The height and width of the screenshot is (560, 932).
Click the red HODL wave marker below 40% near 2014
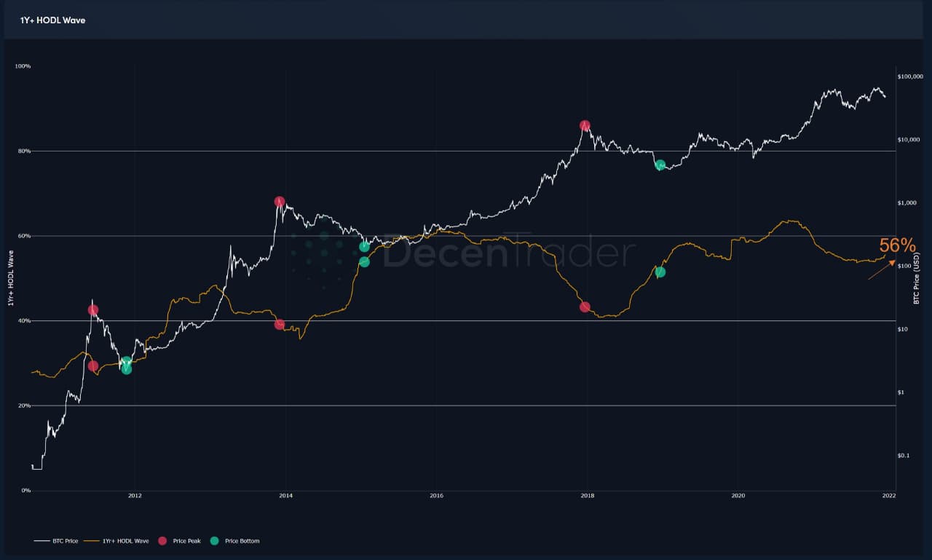(280, 325)
